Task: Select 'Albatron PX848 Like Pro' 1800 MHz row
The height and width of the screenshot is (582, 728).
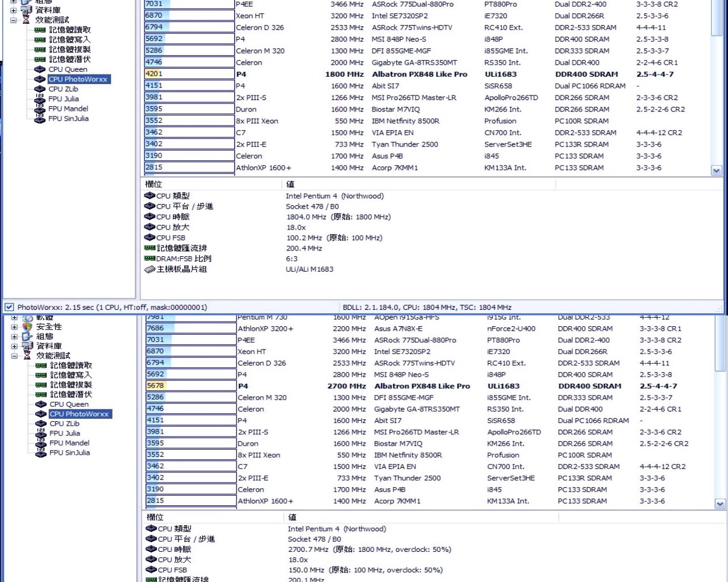Action: coord(427,74)
